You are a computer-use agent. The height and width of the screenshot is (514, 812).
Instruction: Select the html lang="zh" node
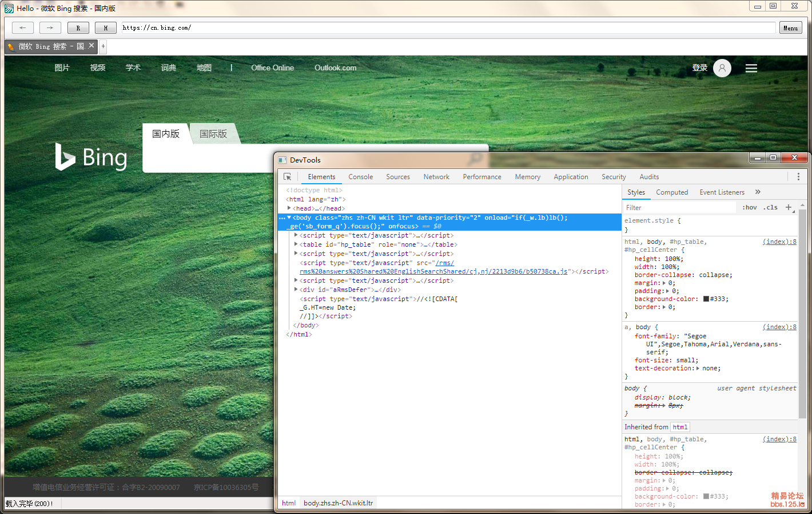[316, 199]
